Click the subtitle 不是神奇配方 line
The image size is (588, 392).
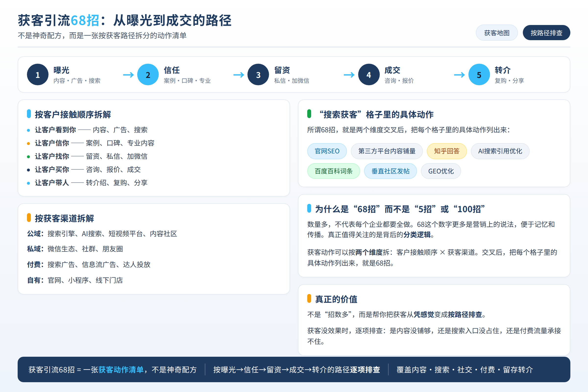pyautogui.click(x=102, y=36)
